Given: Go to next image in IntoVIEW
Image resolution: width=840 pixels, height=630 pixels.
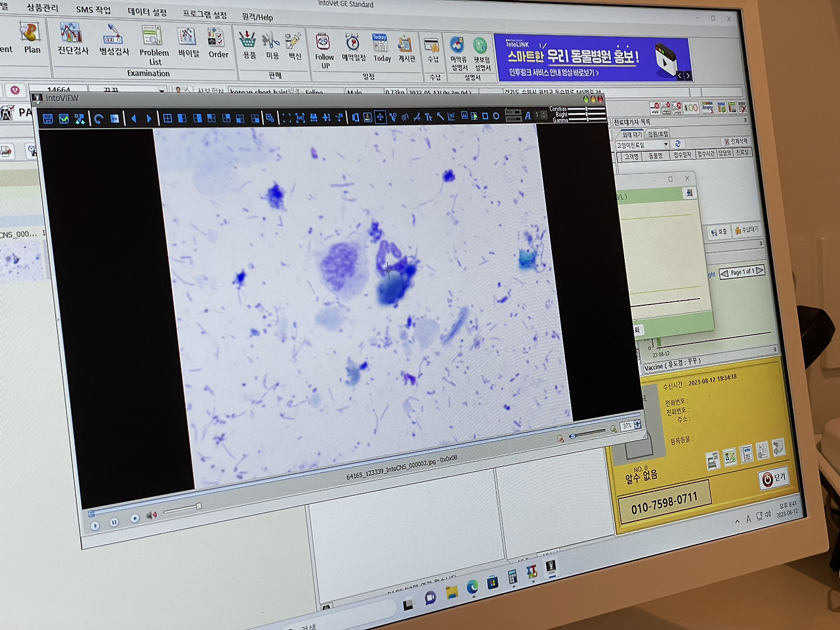Looking at the screenshot, I should tap(149, 119).
